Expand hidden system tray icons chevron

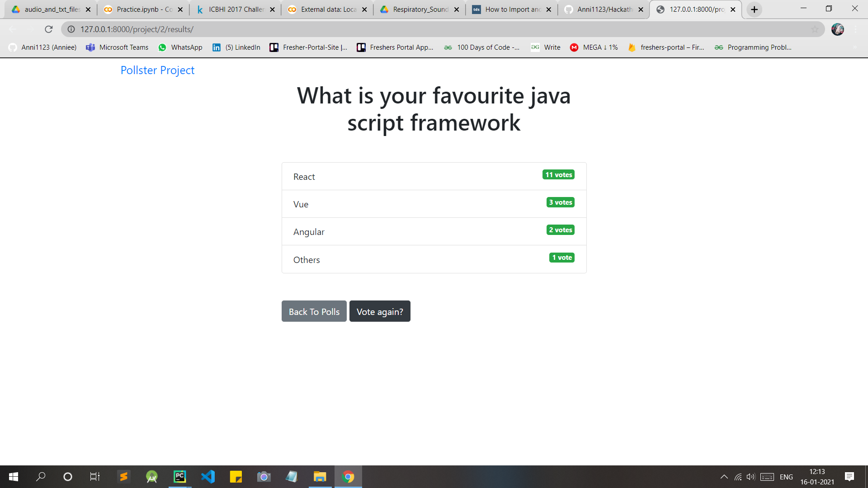724,477
